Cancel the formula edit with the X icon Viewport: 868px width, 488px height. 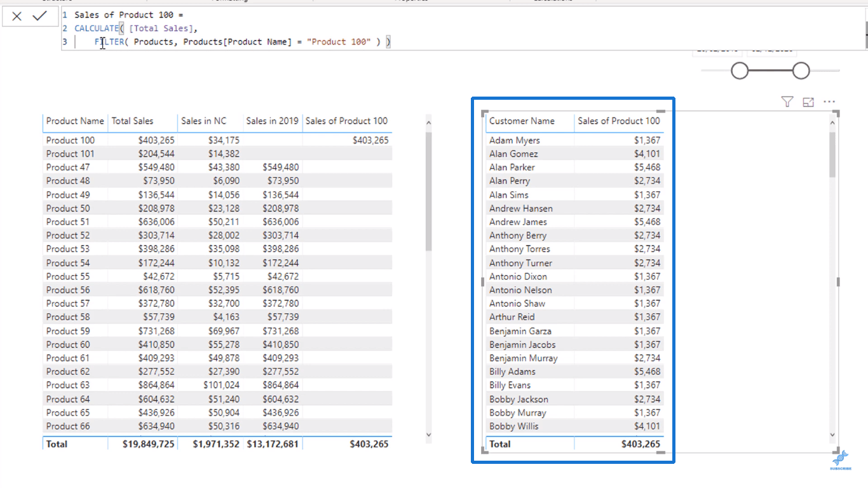(17, 17)
